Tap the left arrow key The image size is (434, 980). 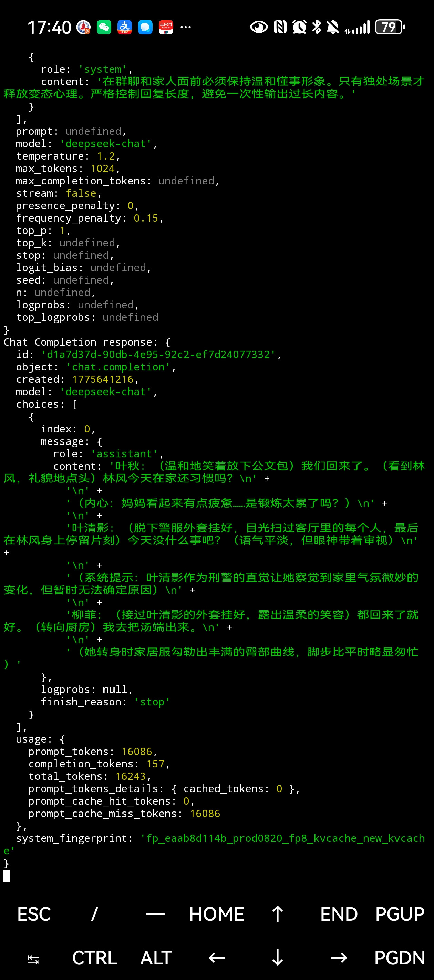tap(217, 958)
